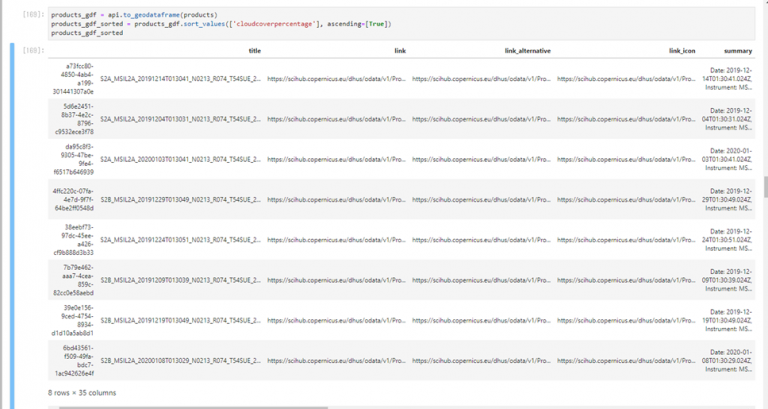Click row index starting a73fcc80-4850-4ab4
The height and width of the screenshot is (409, 768).
[x=73, y=79]
